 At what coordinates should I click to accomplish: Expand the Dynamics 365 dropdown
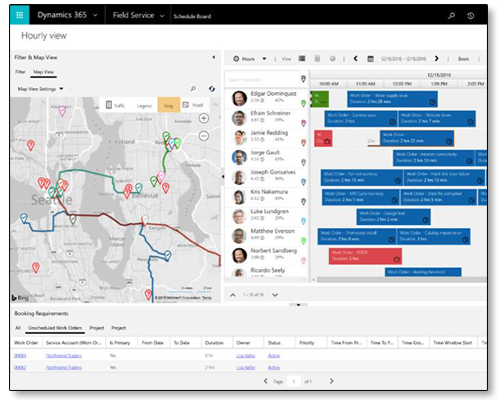coord(95,15)
